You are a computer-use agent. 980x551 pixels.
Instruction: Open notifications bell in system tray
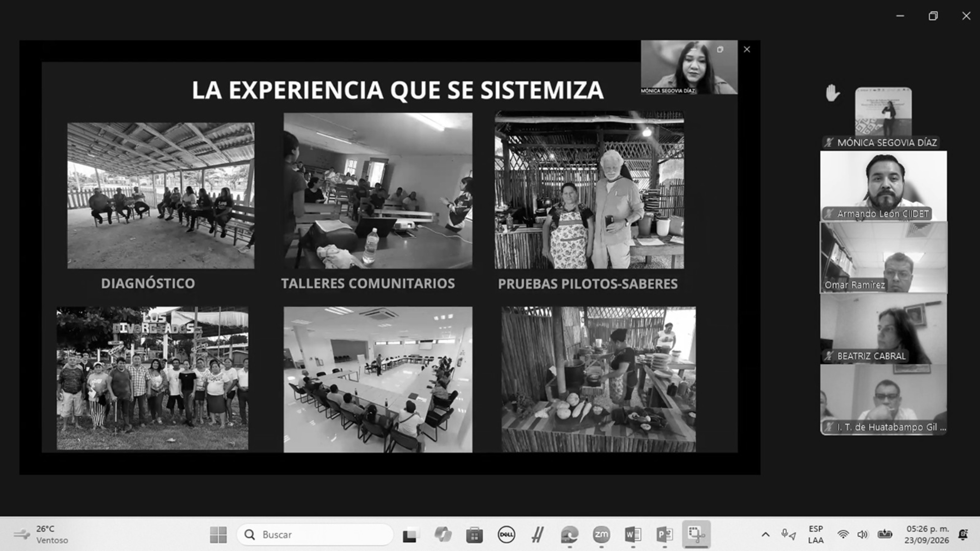963,535
